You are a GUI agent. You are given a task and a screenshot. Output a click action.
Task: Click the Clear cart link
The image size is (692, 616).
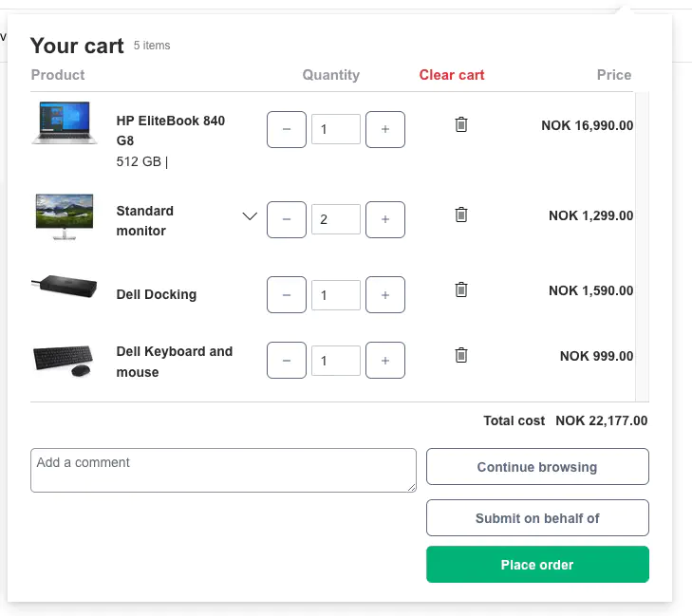pyautogui.click(x=452, y=75)
